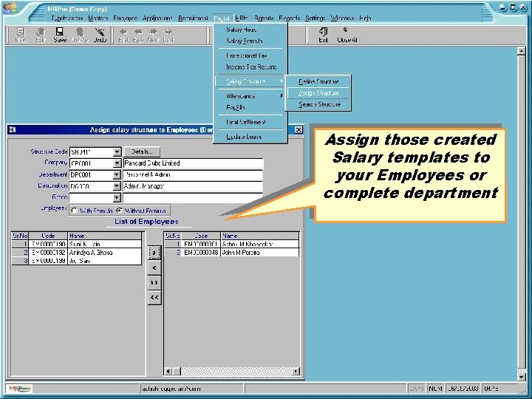Choose PaySlip menu entry
Viewport: 532px width, 399px height.
pos(250,108)
